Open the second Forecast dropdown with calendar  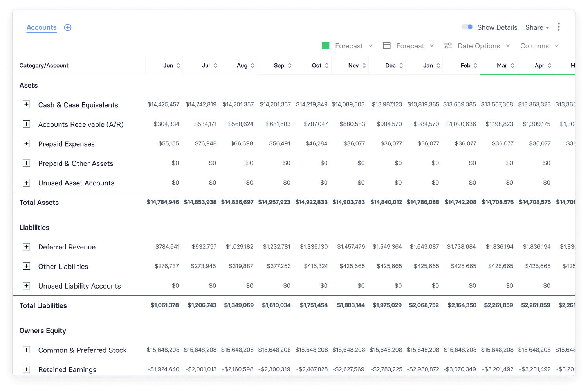click(415, 46)
